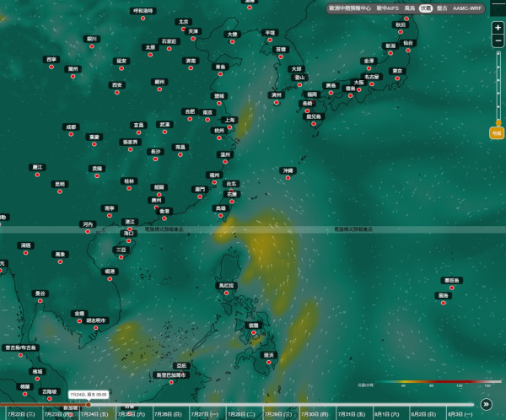506x420 pixels.
Task: Click the 花蓮 city marker
Action: [x=232, y=202]
